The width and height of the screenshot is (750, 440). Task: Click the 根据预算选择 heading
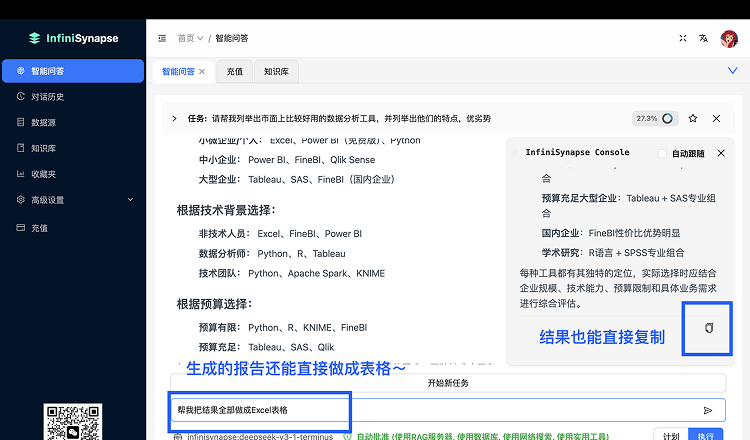(214, 304)
